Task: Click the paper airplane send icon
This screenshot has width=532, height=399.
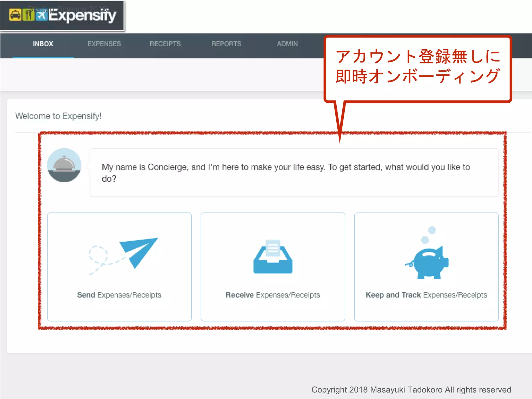Action: pyautogui.click(x=123, y=256)
